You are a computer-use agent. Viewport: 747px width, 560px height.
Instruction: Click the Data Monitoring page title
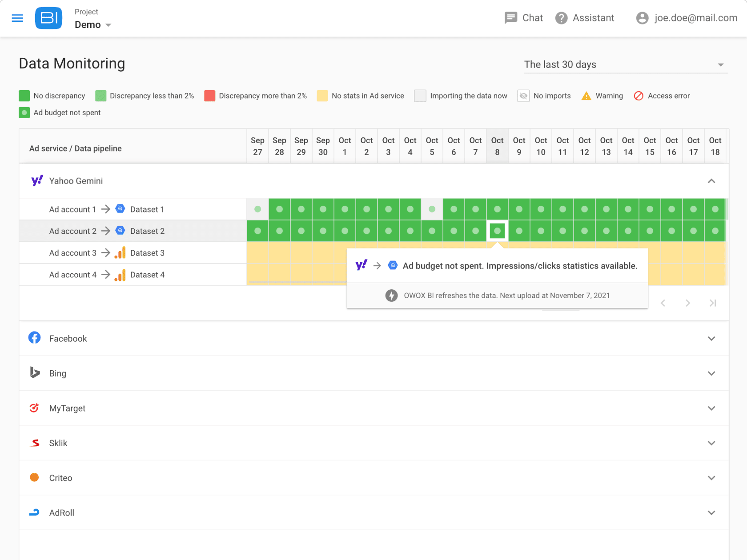72,64
